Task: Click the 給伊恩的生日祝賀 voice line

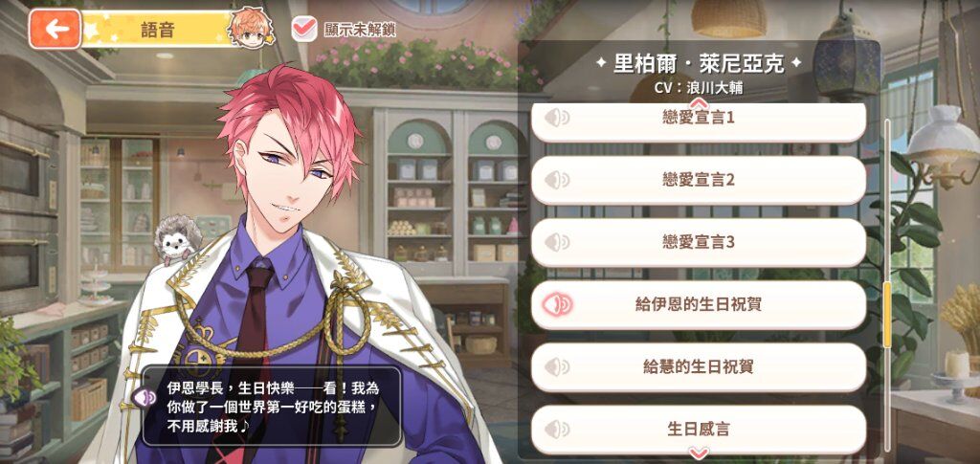Action: [x=698, y=305]
